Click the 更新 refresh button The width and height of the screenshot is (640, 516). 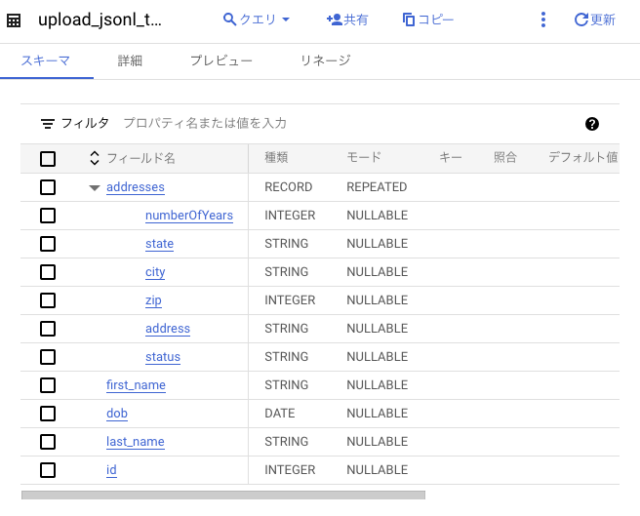(594, 20)
